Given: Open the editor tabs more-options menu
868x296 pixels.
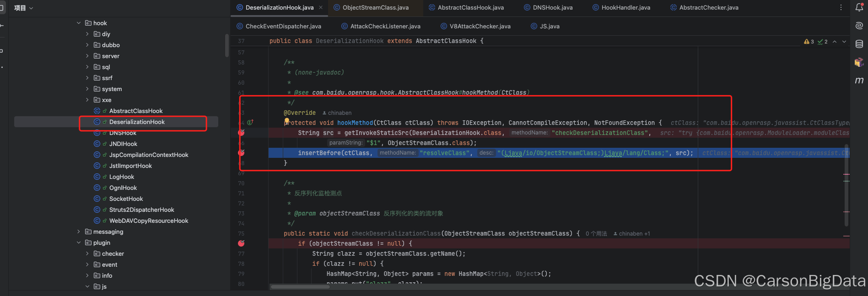Looking at the screenshot, I should pyautogui.click(x=841, y=7).
